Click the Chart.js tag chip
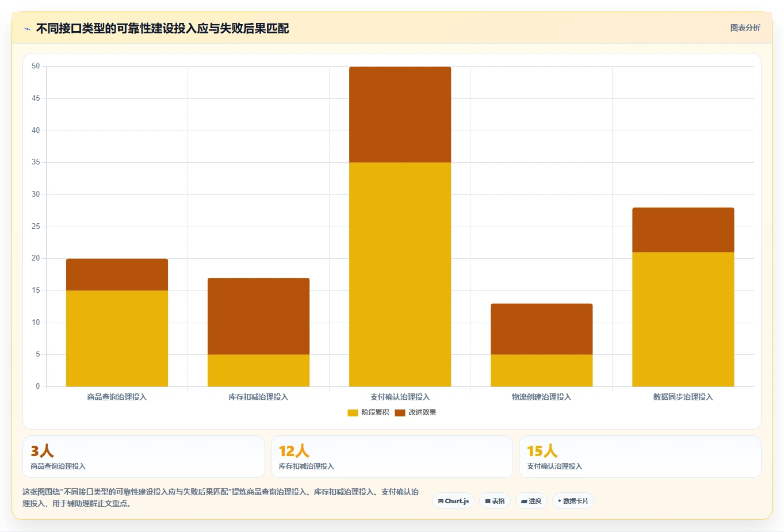Image resolution: width=784 pixels, height=532 pixels. (453, 501)
